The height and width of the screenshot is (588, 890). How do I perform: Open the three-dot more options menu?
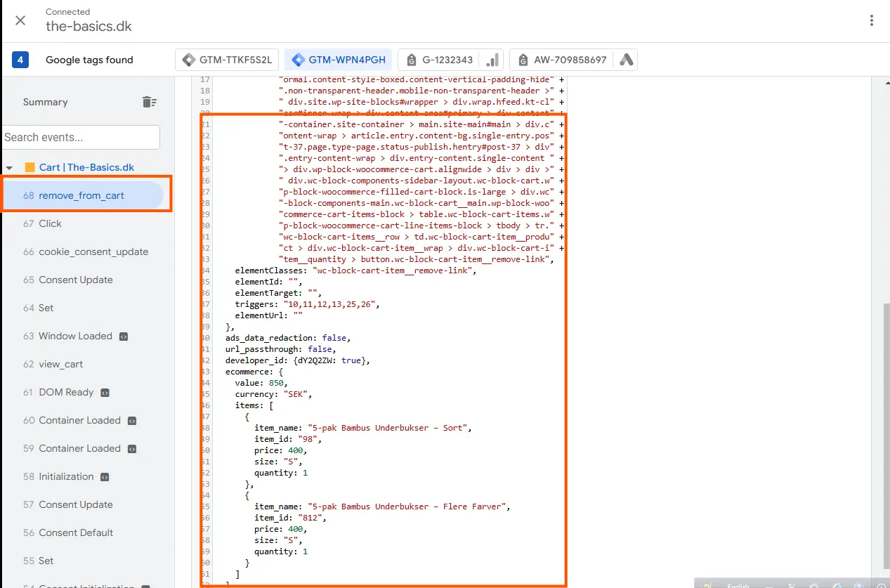872,20
